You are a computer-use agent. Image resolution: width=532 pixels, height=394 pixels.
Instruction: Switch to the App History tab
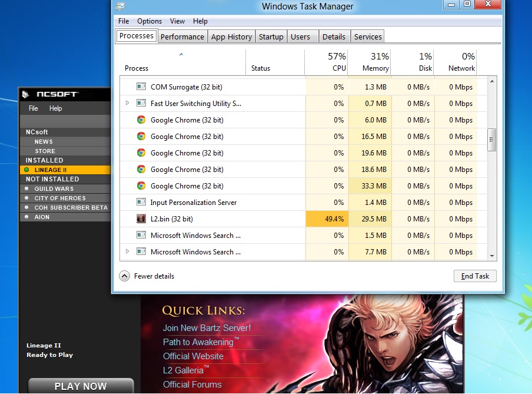(x=231, y=37)
